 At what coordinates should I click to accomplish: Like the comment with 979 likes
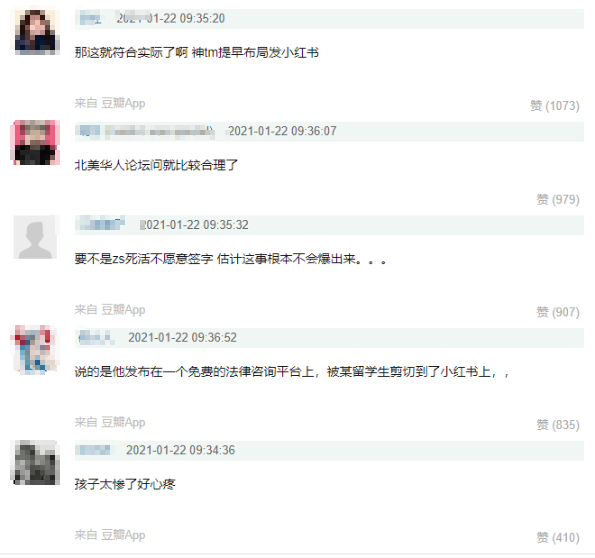pyautogui.click(x=557, y=199)
